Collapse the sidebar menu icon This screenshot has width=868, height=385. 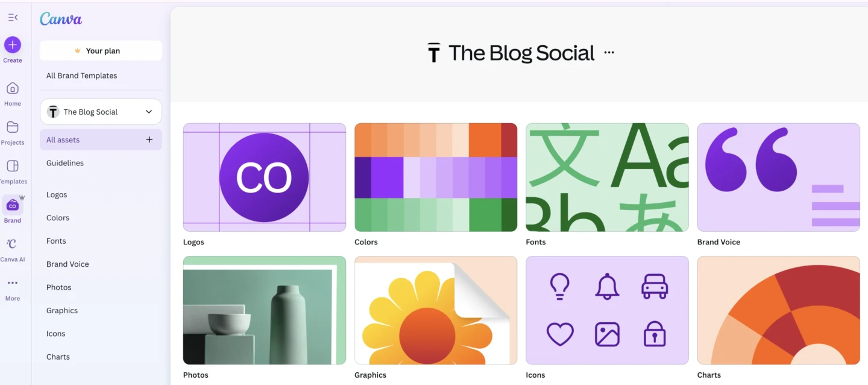pos(13,17)
